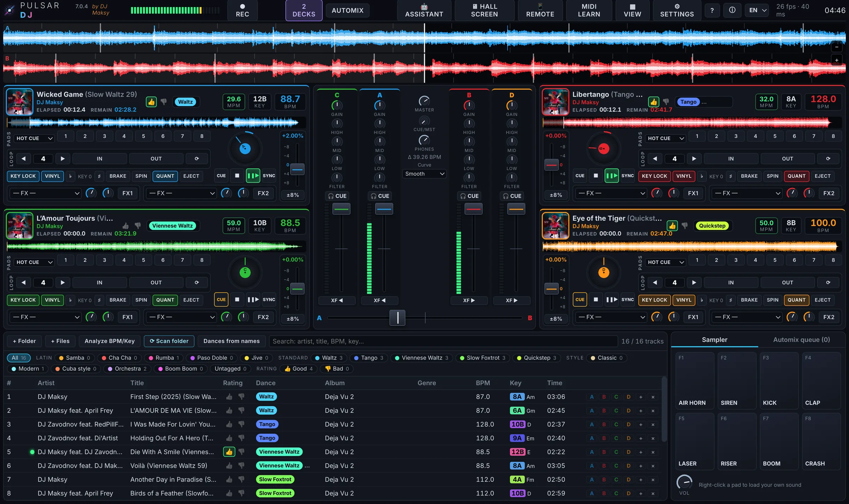Stop the Libertango deck with square button
This screenshot has width=849, height=504.
pos(596,176)
